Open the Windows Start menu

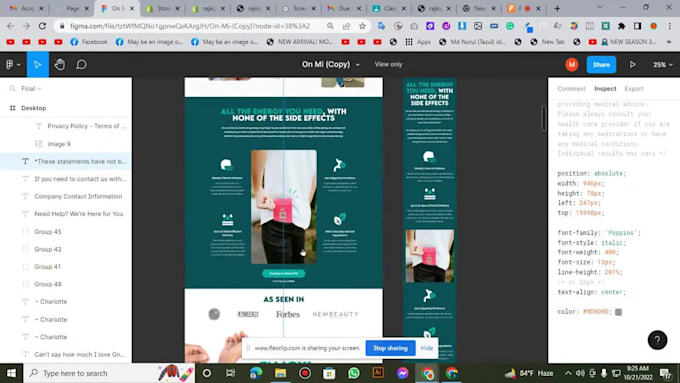(x=11, y=373)
